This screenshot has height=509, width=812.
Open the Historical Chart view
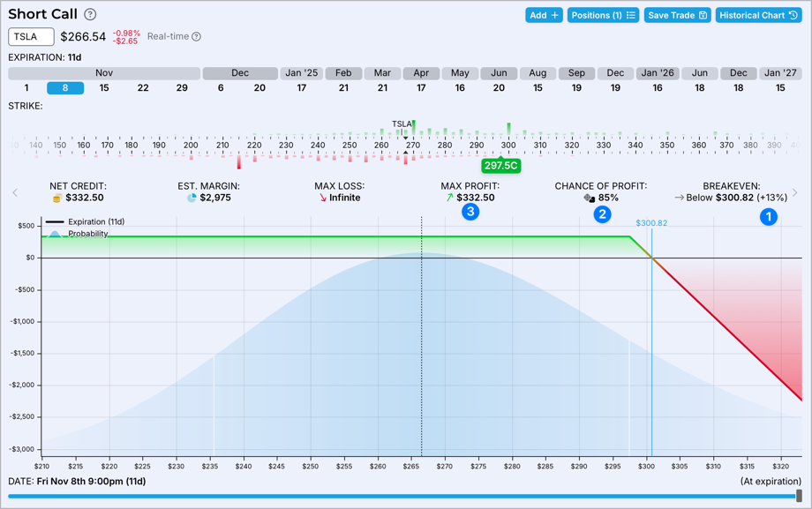[x=759, y=15]
